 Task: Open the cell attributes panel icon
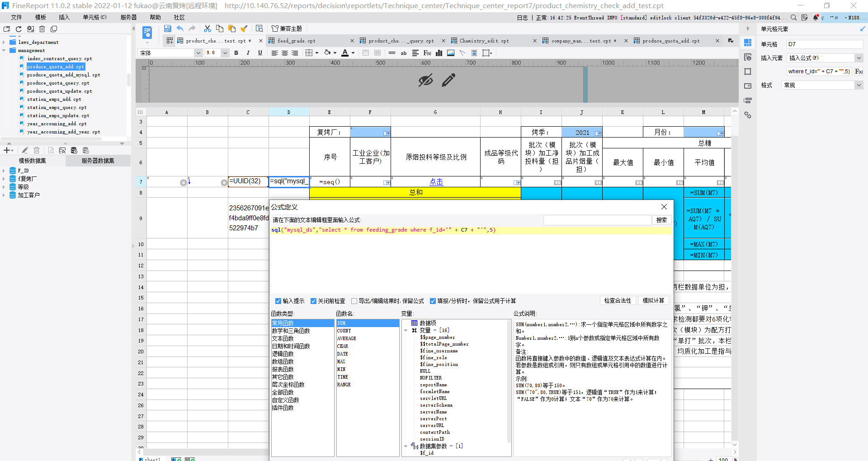pos(748,57)
